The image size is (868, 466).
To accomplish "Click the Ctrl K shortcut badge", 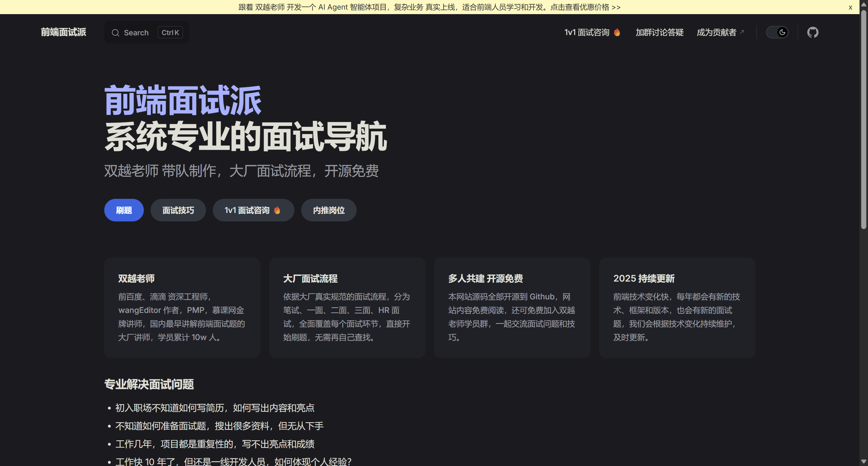I will pos(170,33).
